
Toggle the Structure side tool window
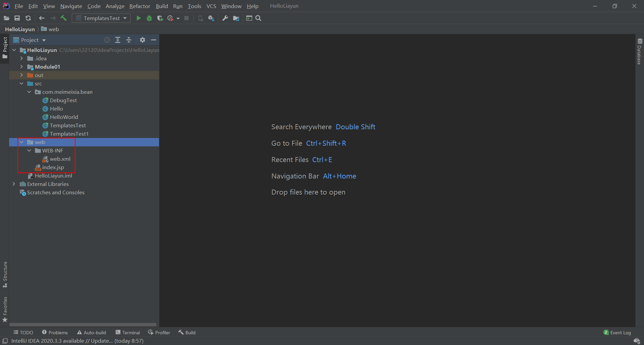click(5, 274)
